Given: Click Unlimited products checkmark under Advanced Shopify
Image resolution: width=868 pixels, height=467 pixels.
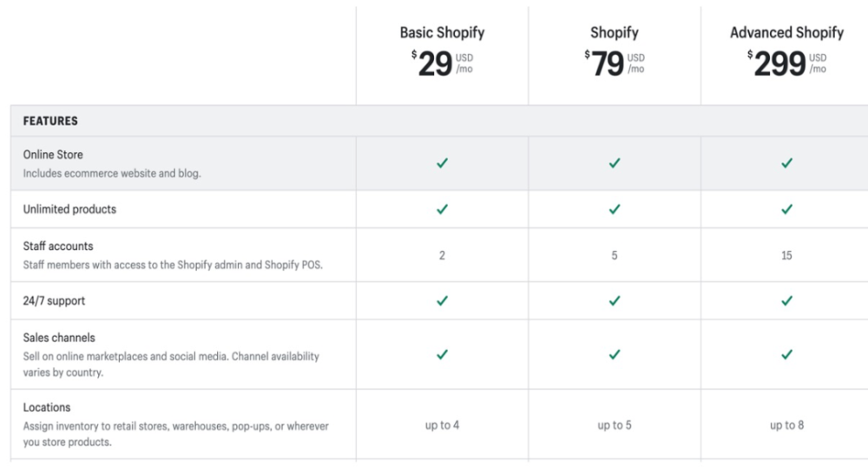Looking at the screenshot, I should [786, 209].
